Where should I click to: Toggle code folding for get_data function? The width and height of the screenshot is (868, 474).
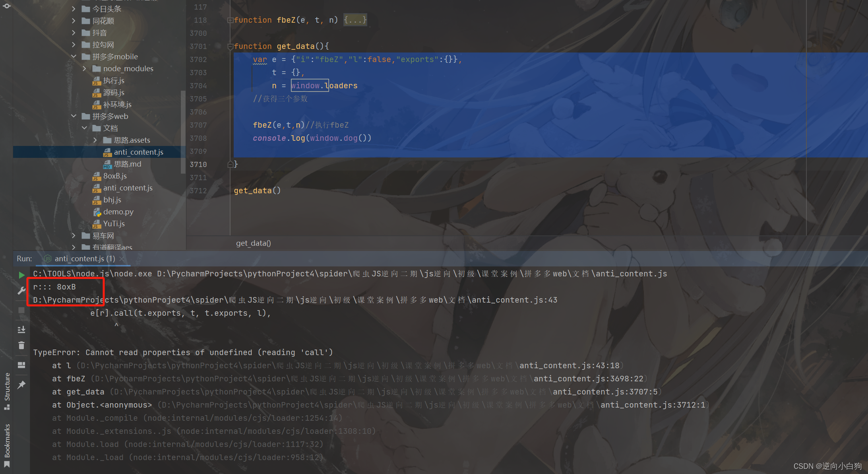[230, 47]
